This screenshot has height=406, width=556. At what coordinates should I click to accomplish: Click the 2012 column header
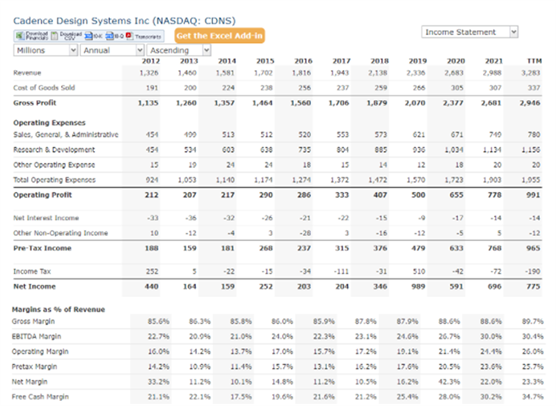tap(151, 61)
